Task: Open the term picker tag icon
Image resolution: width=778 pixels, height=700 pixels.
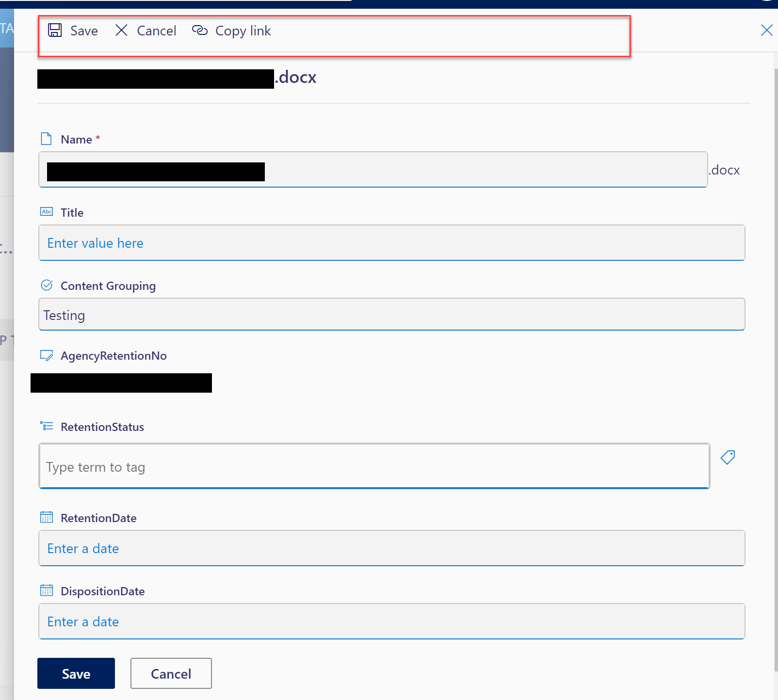Action: pyautogui.click(x=728, y=457)
